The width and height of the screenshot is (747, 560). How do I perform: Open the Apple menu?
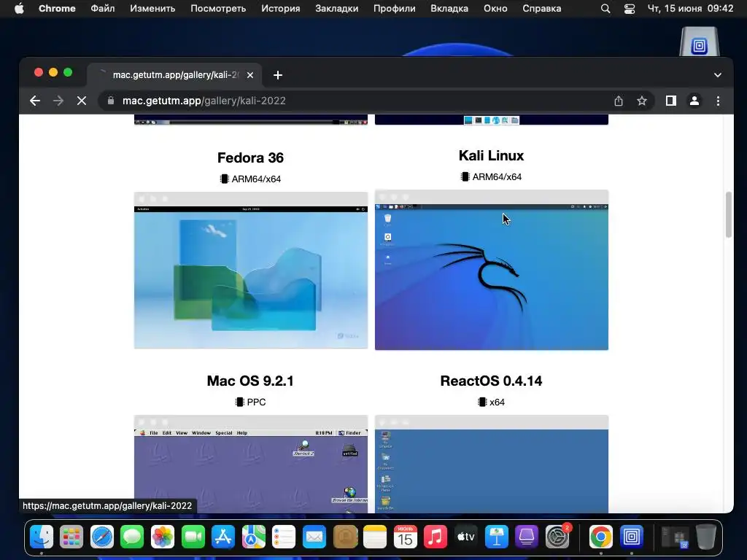pos(19,9)
